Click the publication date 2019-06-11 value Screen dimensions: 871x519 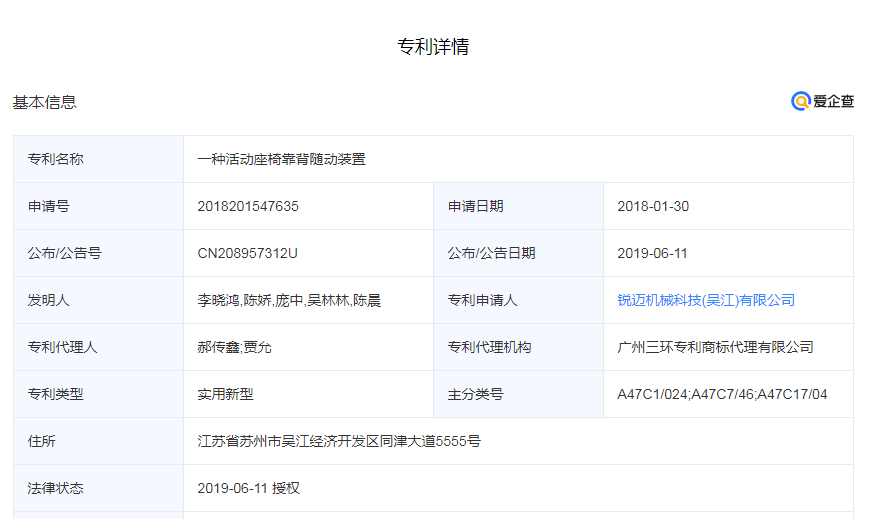pyautogui.click(x=653, y=253)
